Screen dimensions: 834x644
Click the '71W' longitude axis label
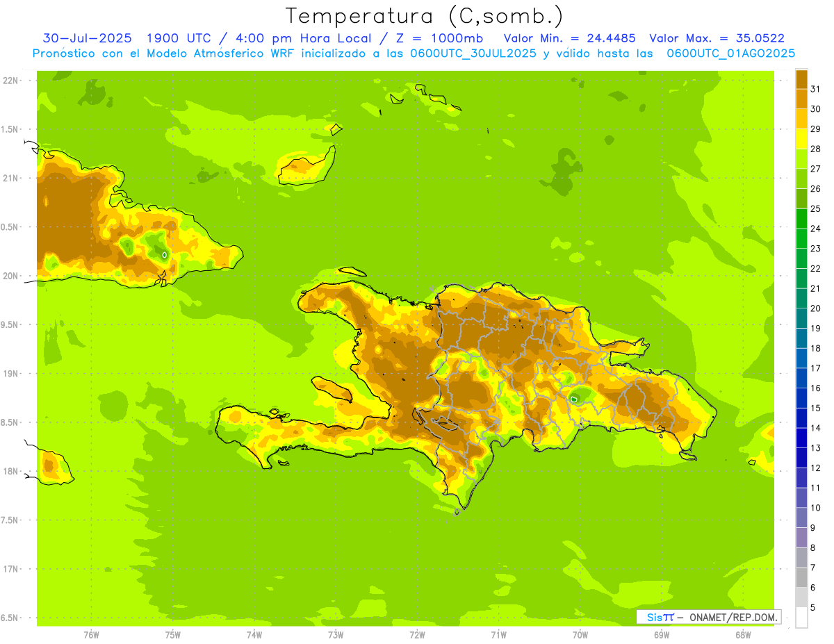coord(498,635)
